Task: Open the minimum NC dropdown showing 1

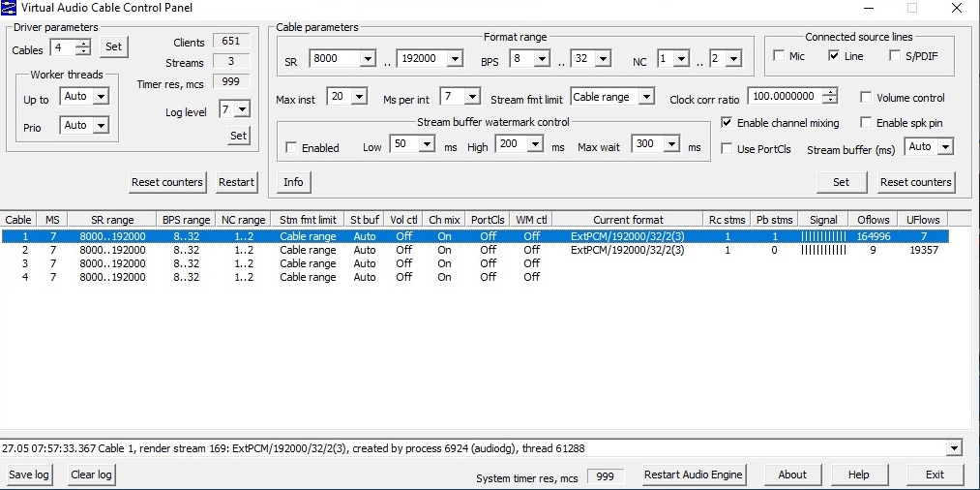Action: [x=681, y=59]
